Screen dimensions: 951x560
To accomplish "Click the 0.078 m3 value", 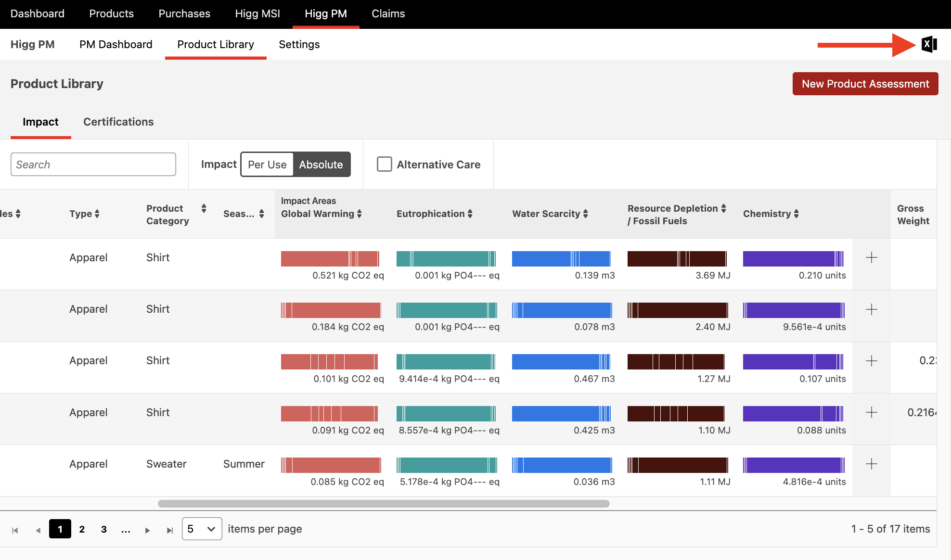I will click(x=594, y=327).
